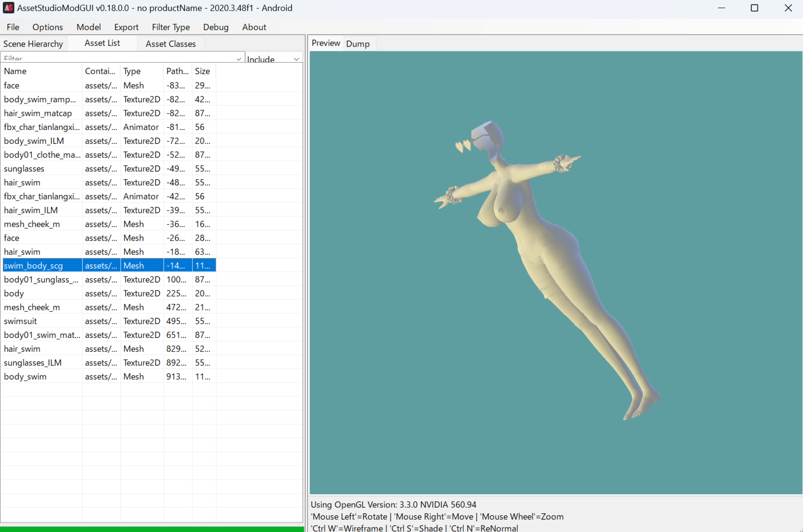Open the About menu
Screen dimensions: 803x532
pyautogui.click(x=254, y=27)
